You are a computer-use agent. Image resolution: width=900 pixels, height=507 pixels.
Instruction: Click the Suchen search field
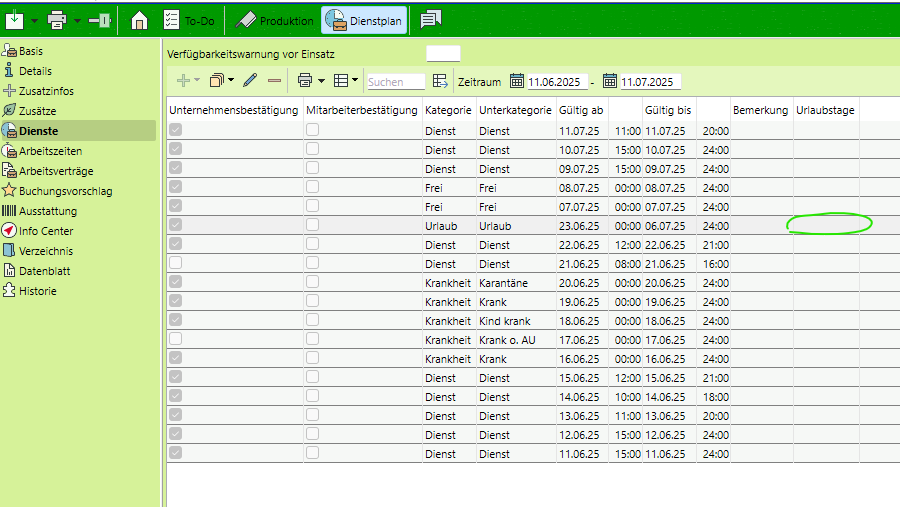tap(395, 82)
